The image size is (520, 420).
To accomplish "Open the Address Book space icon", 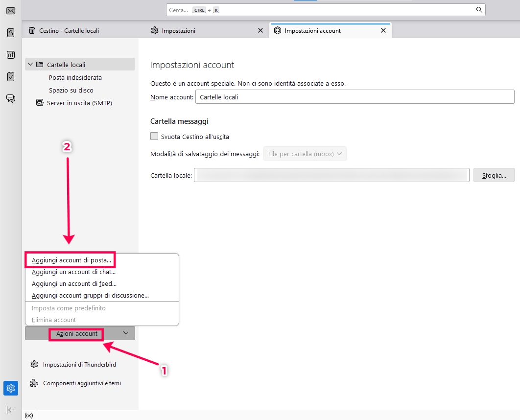I will [x=11, y=33].
